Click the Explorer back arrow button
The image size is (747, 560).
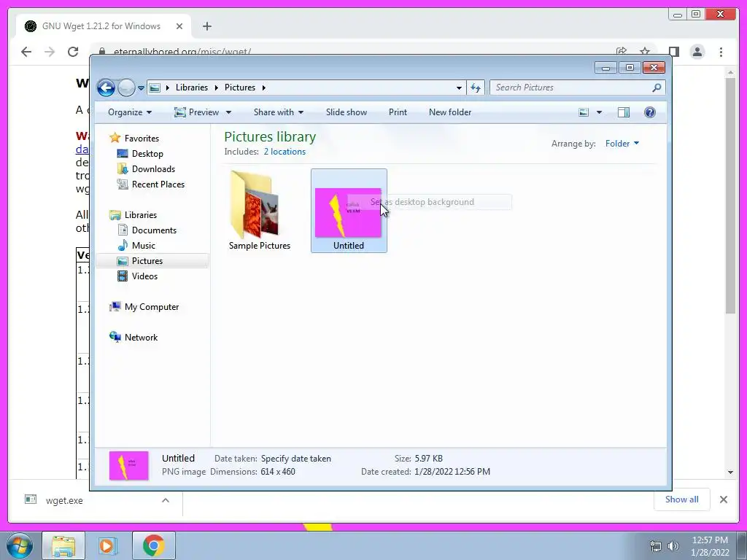[x=106, y=87]
